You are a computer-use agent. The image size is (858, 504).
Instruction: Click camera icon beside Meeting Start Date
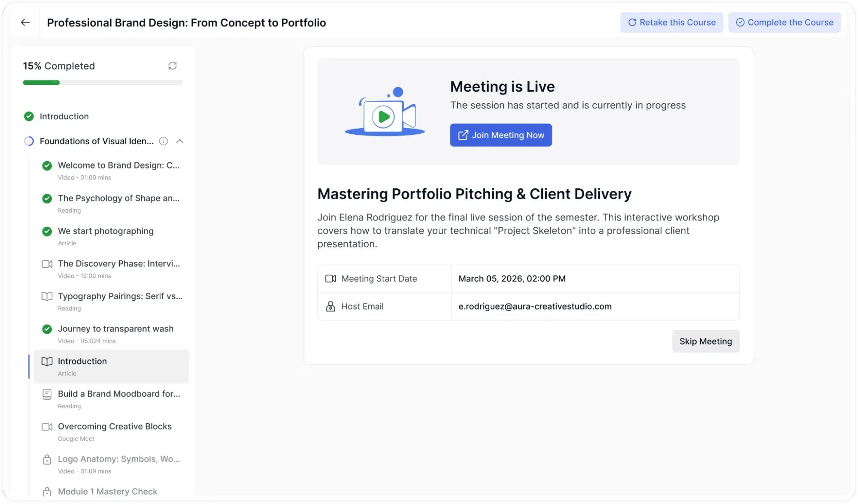point(330,279)
